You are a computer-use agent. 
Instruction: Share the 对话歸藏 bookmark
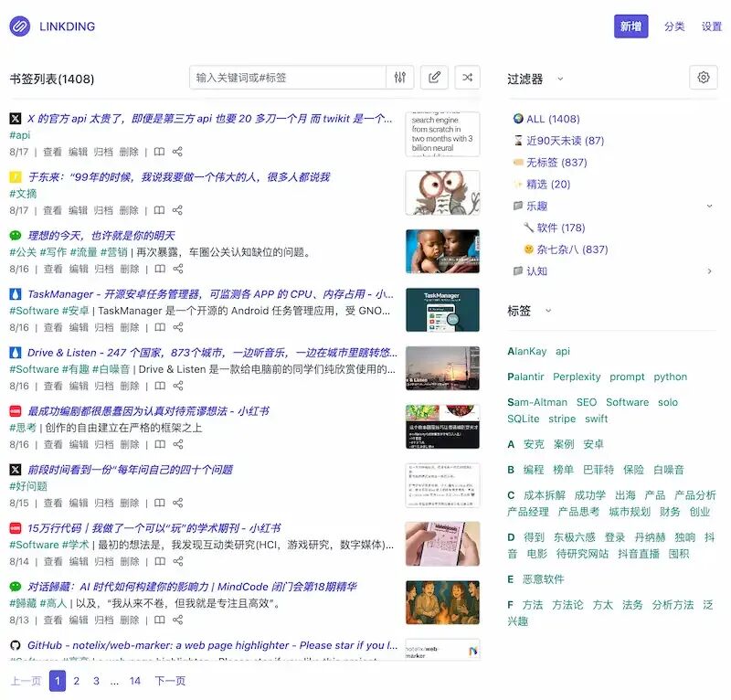pos(177,620)
